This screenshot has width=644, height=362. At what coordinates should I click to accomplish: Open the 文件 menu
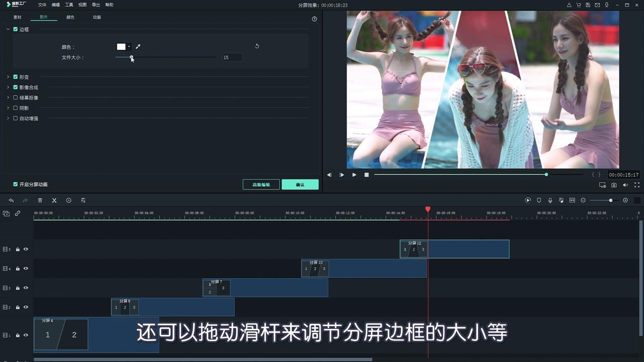point(42,5)
